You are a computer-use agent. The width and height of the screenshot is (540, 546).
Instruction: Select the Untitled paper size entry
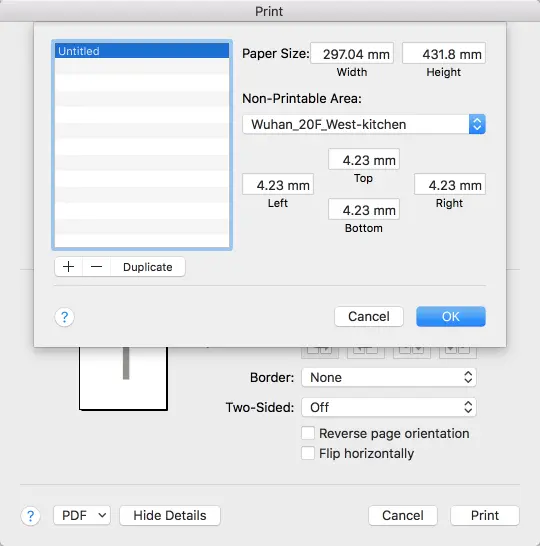click(142, 51)
